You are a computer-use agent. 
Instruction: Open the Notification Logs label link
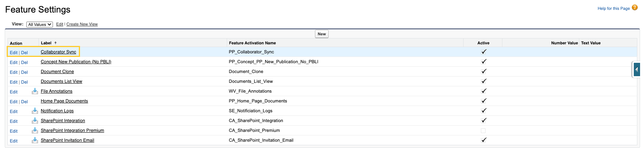pos(57,111)
